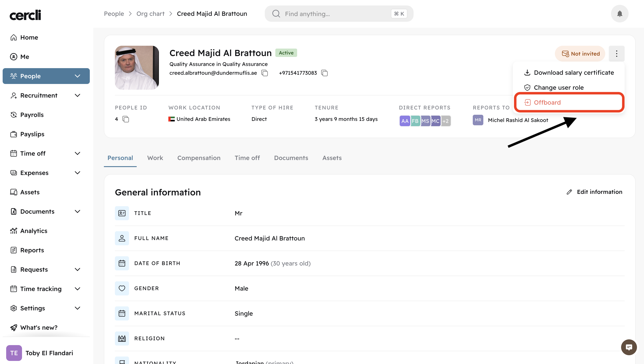This screenshot has width=644, height=364.
Task: Click the Analytics chart icon
Action: pyautogui.click(x=13, y=231)
